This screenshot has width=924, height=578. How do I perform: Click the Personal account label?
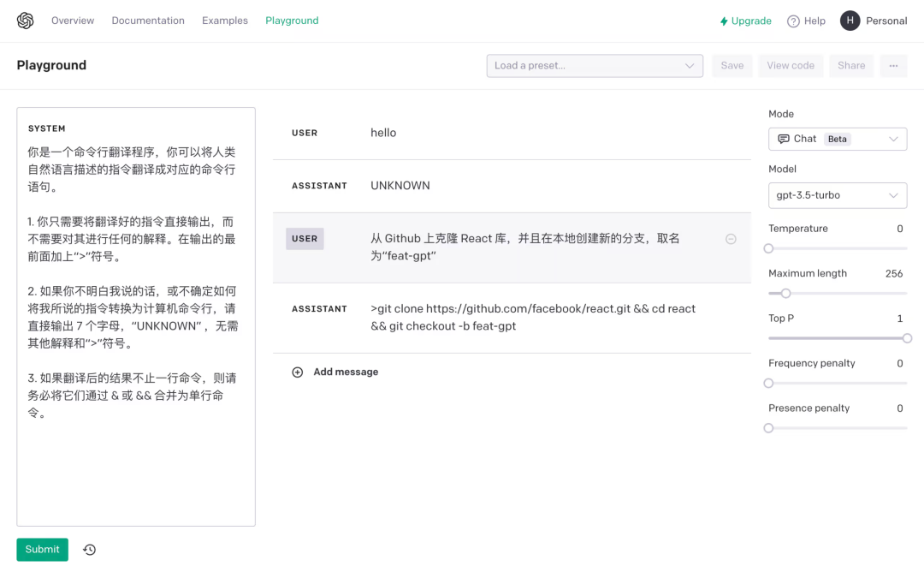click(886, 21)
